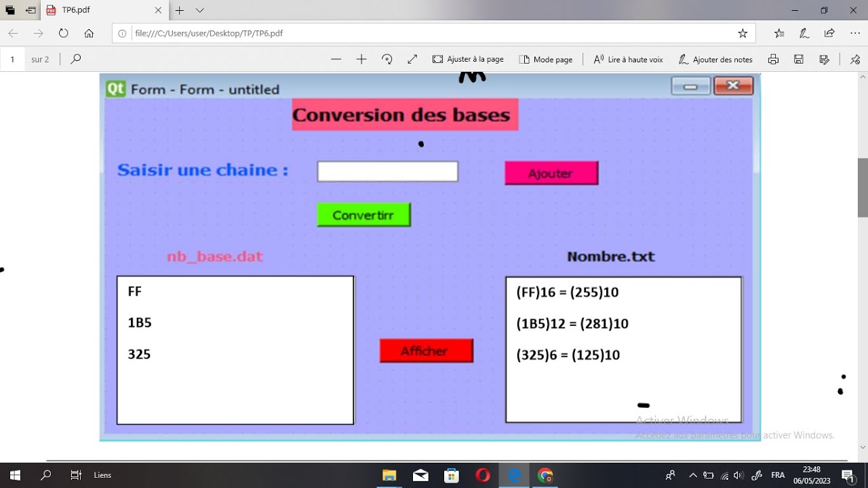
Task: Open File Explorer from taskbar
Action: (389, 475)
